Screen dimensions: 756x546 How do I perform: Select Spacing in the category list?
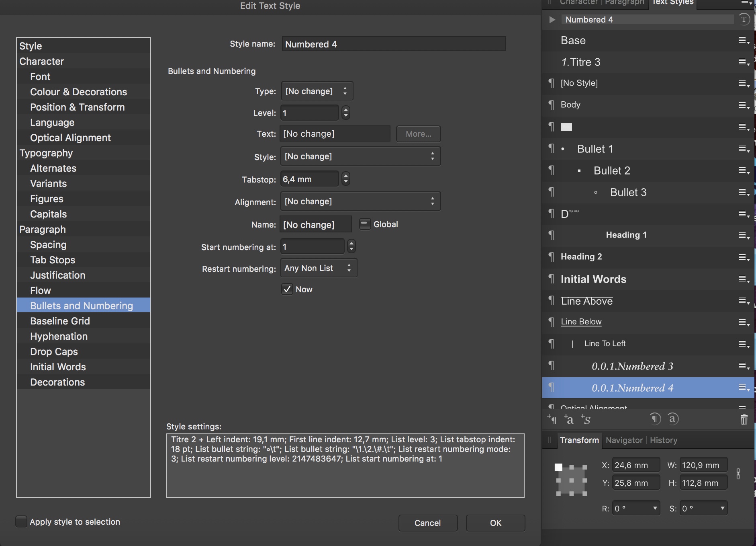click(84, 244)
